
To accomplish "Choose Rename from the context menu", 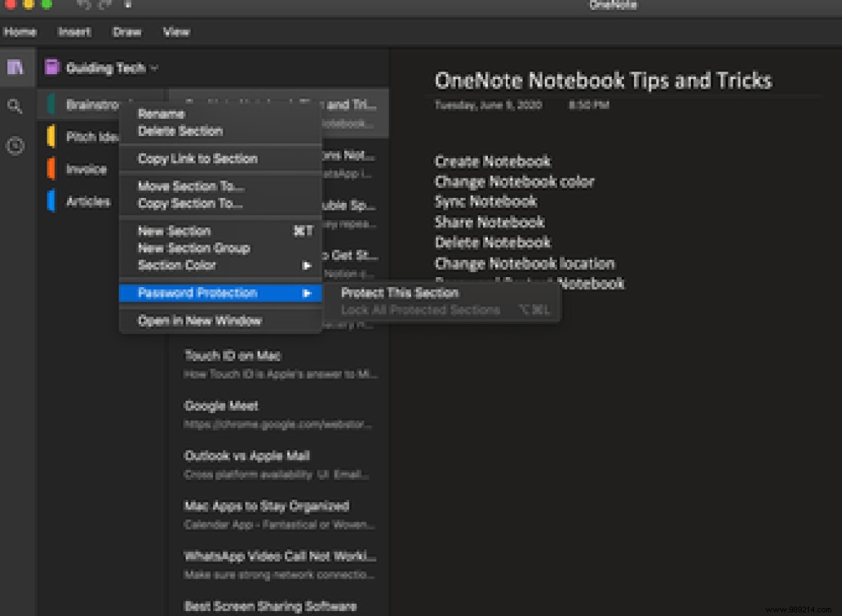I will tap(161, 114).
